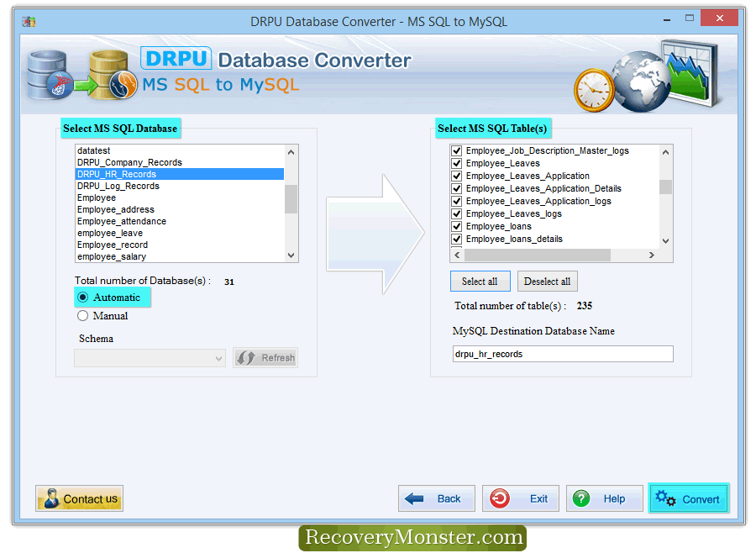
Task: Click the Convert button
Action: click(x=689, y=498)
